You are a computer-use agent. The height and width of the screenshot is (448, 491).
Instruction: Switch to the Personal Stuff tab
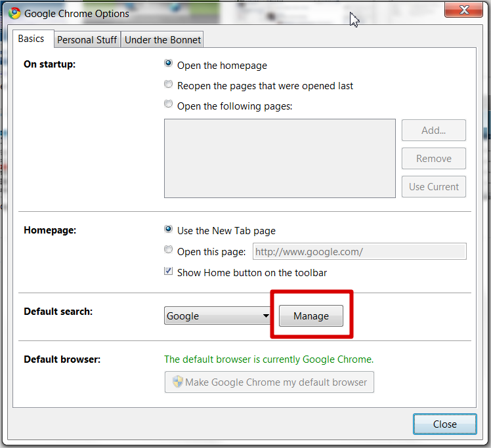[87, 40]
